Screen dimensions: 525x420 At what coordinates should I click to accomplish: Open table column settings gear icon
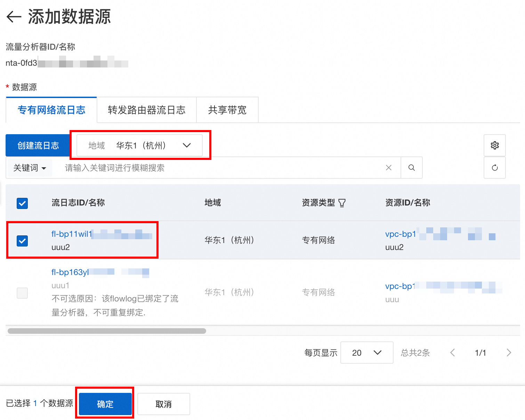tap(495, 145)
